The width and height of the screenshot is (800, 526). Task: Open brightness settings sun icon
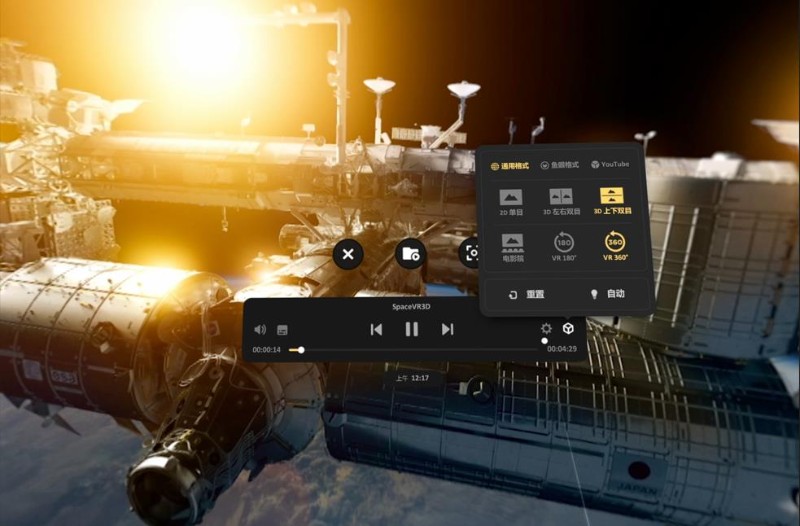546,329
